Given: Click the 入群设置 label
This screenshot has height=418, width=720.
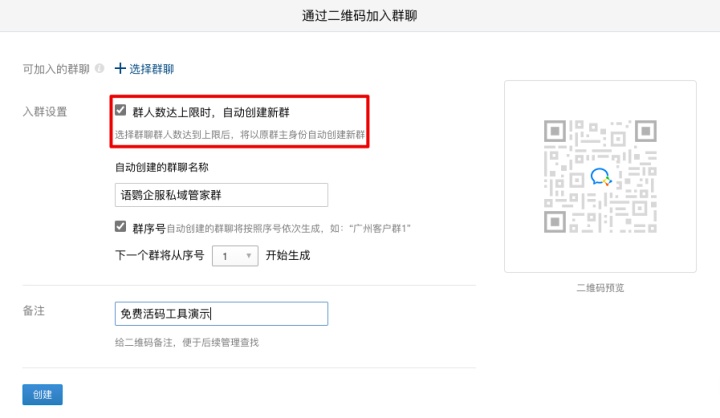Looking at the screenshot, I should click(x=44, y=111).
